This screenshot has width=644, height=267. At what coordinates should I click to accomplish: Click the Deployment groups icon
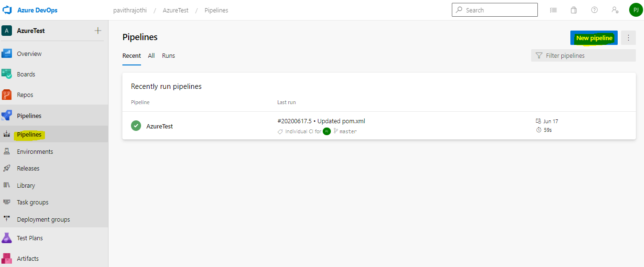click(x=7, y=219)
